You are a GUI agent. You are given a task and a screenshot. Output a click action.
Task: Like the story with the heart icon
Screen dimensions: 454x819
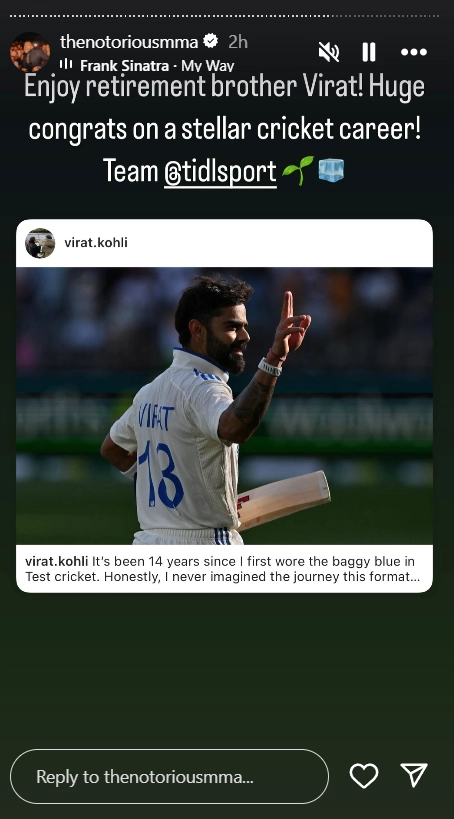tap(364, 775)
